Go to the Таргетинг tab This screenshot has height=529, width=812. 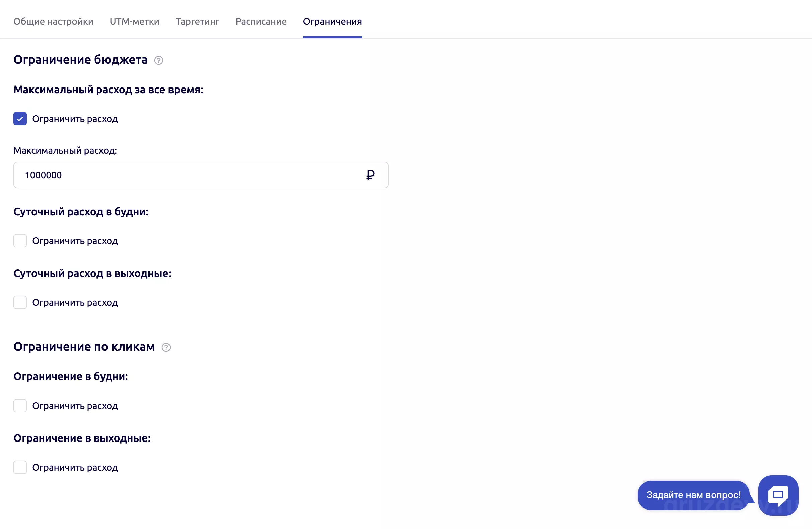coord(197,21)
